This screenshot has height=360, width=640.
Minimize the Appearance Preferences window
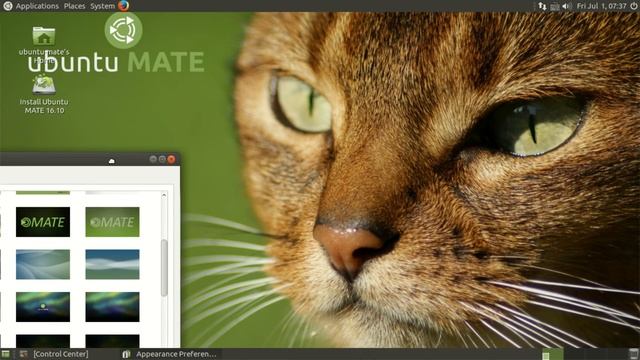point(153,159)
